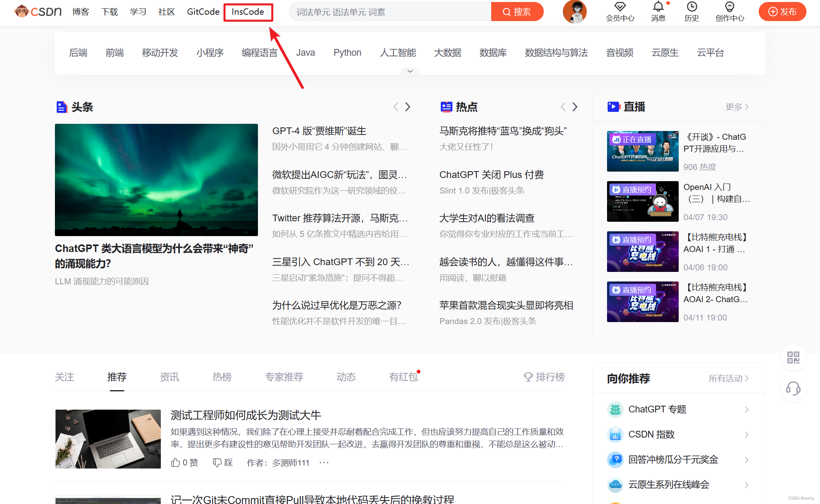Click the customer service headset icon
The height and width of the screenshot is (504, 820).
(793, 389)
